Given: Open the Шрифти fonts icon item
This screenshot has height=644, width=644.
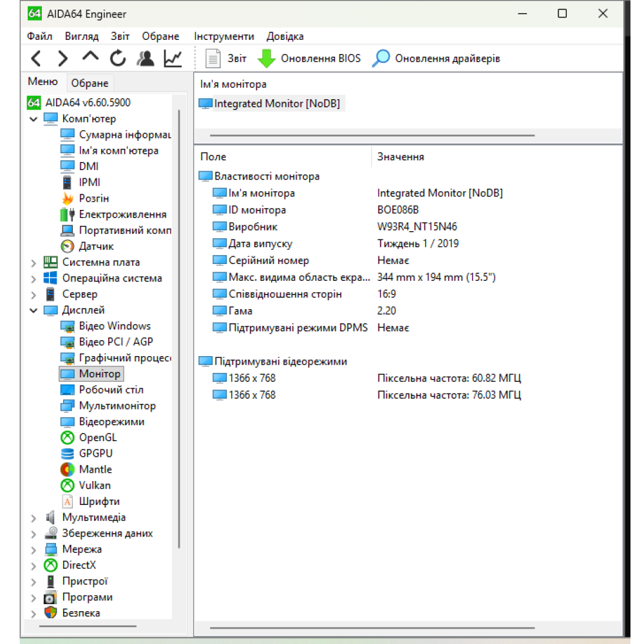Looking at the screenshot, I should click(90, 502).
